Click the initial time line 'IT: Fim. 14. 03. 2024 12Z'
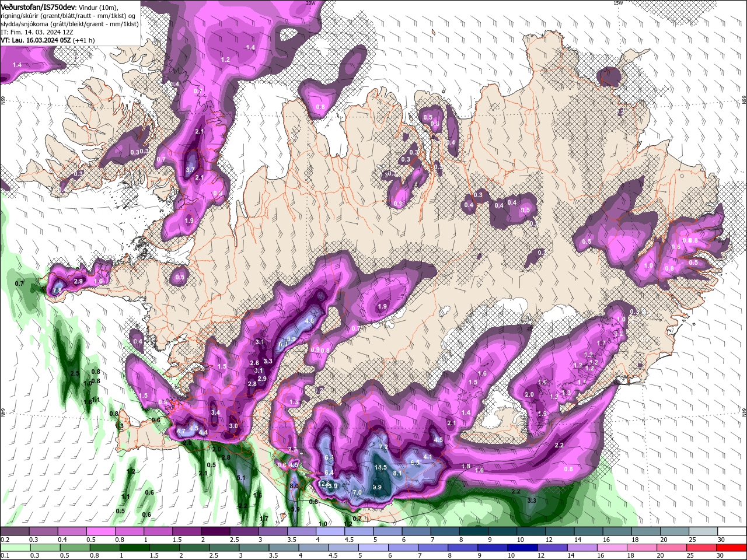The height and width of the screenshot is (560, 747). [x=37, y=32]
